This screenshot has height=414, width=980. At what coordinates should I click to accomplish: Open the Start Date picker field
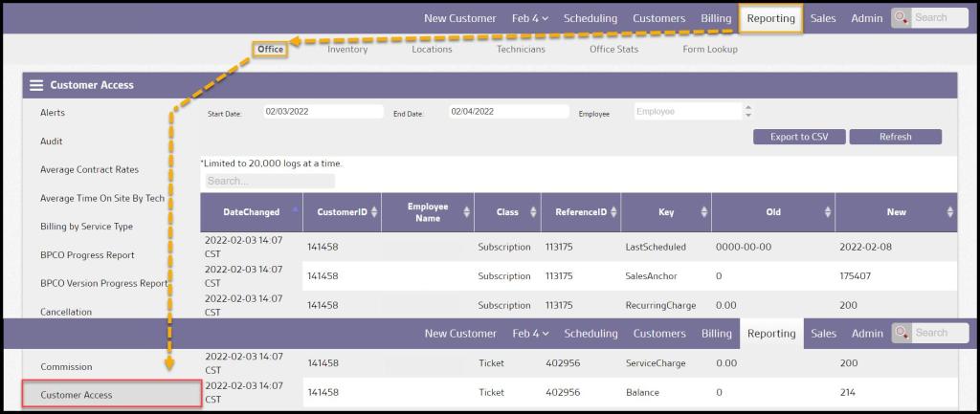click(323, 112)
